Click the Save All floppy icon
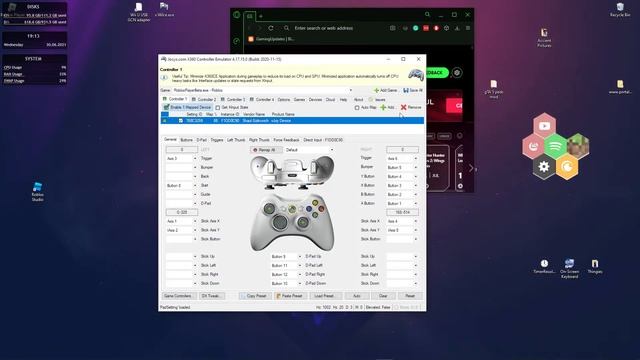The width and height of the screenshot is (640, 360). 406,90
